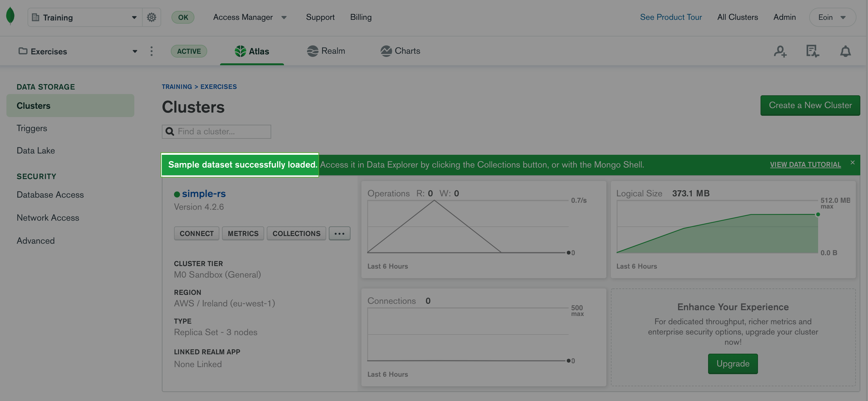Screen dimensions: 868x401
Task: Click the invite users icon top right
Action: (x=780, y=51)
